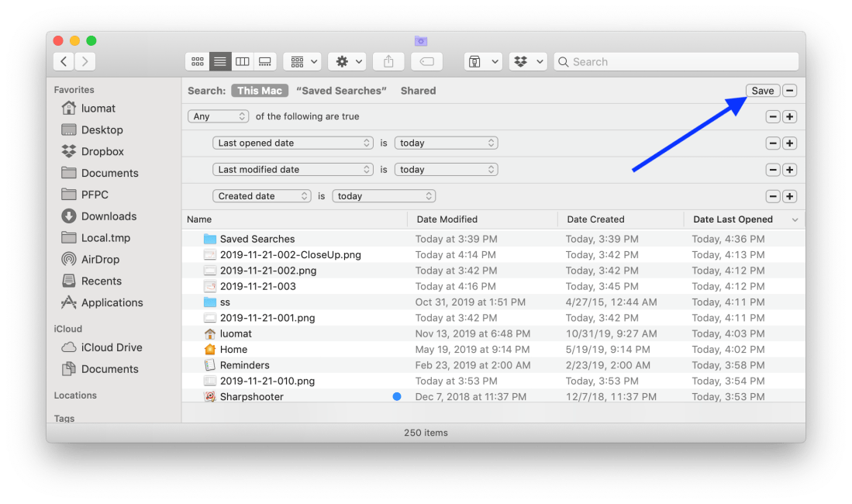Open the Any/All match dropdown
852x504 pixels.
(x=218, y=117)
